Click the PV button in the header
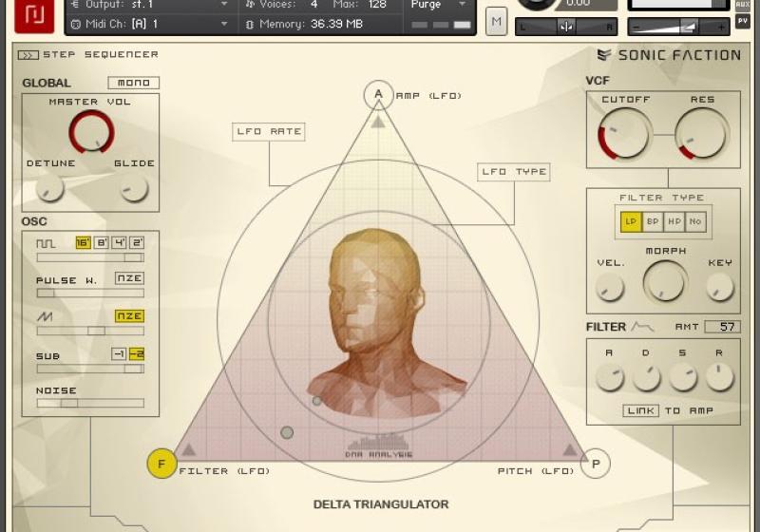The height and width of the screenshot is (532, 760). tap(743, 21)
